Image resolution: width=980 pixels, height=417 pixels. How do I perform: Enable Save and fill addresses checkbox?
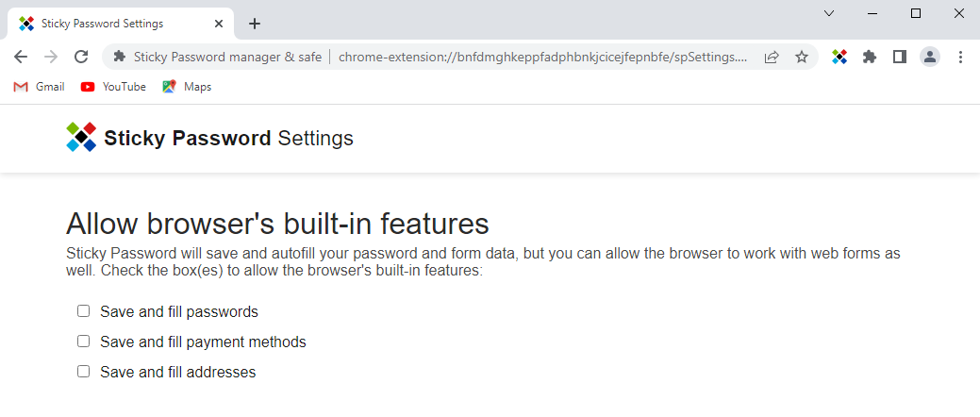tap(83, 372)
